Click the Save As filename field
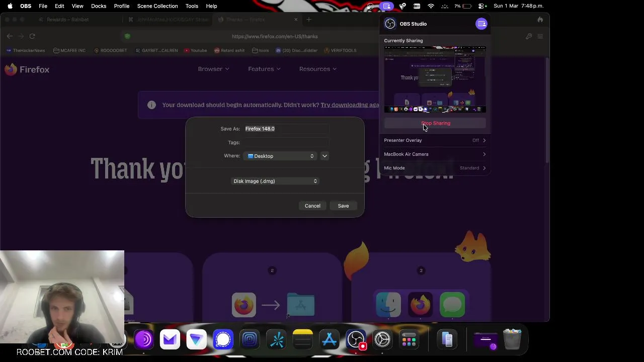The image size is (644, 362). (287, 129)
